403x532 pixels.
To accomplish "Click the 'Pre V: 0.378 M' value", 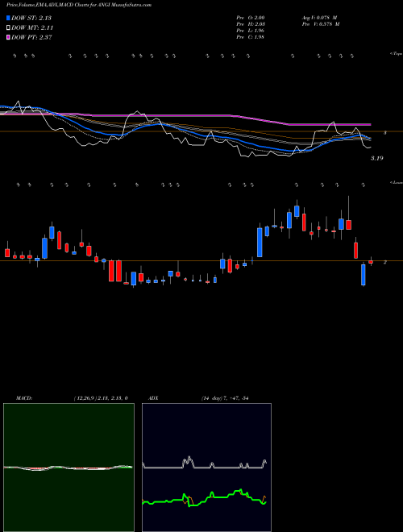I will (x=320, y=24).
